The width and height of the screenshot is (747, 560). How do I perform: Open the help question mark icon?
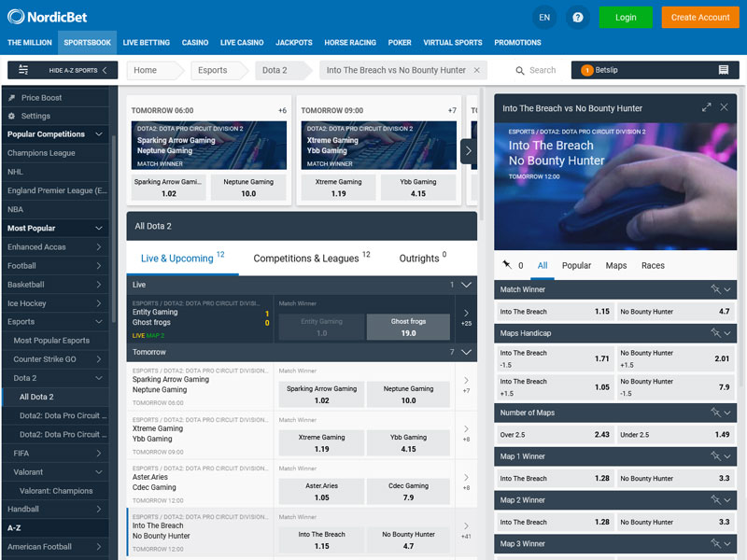(577, 18)
